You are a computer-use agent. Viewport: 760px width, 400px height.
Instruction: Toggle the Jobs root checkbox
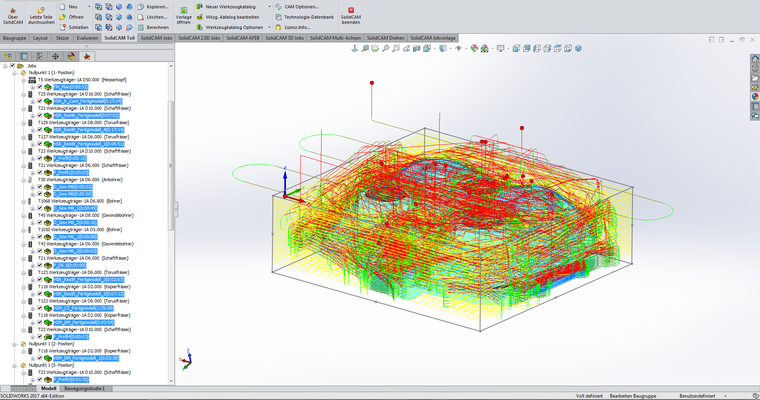click(x=13, y=65)
